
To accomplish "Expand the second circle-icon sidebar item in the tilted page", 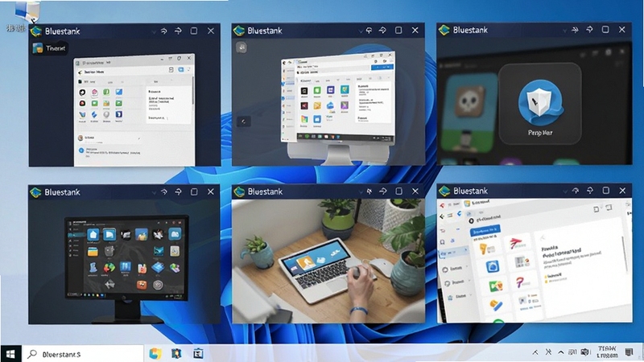I will click(x=458, y=283).
